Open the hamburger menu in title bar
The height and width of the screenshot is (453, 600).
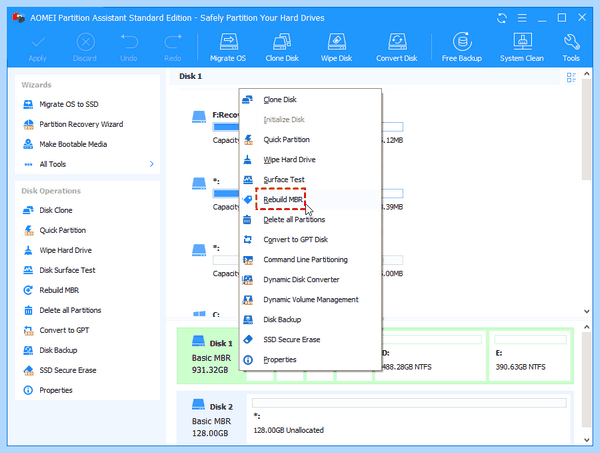tap(522, 18)
